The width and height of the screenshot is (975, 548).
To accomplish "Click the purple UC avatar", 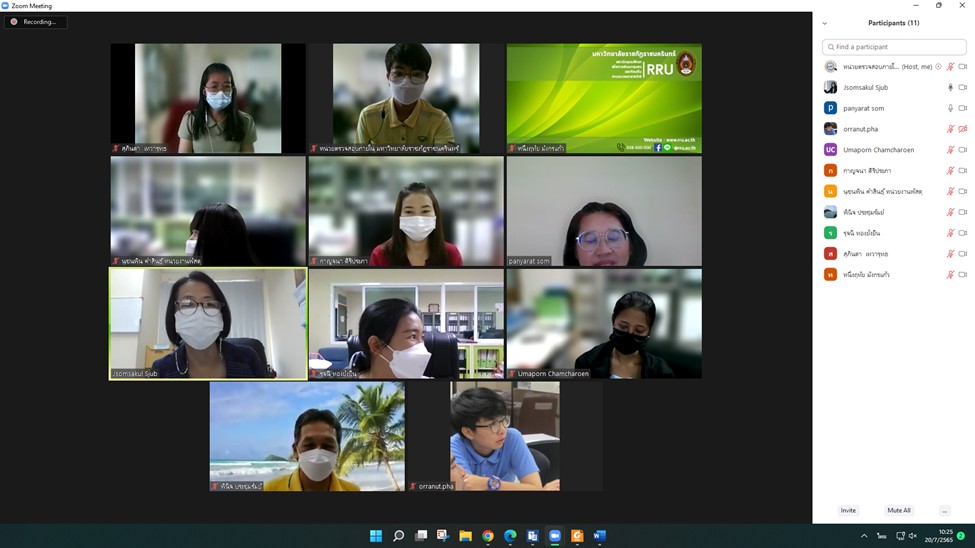I will (830, 150).
